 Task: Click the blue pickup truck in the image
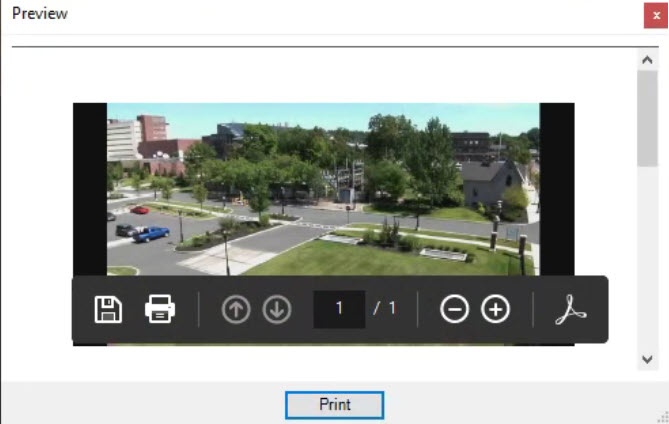tap(151, 234)
